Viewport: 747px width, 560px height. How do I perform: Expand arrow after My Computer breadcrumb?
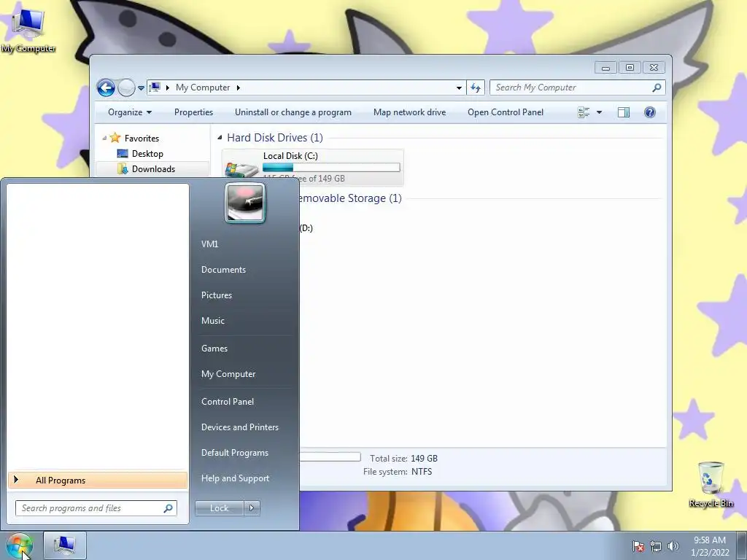(239, 87)
